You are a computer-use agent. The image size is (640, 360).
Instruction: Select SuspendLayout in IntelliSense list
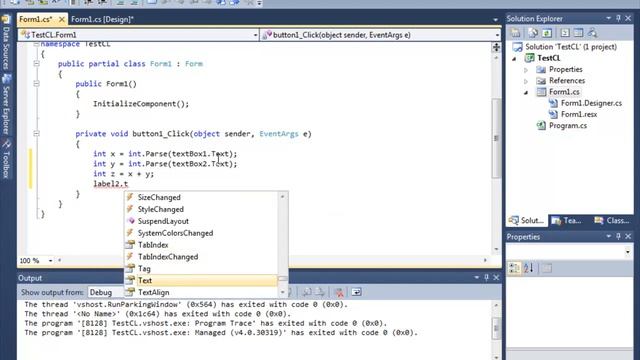tap(200, 221)
